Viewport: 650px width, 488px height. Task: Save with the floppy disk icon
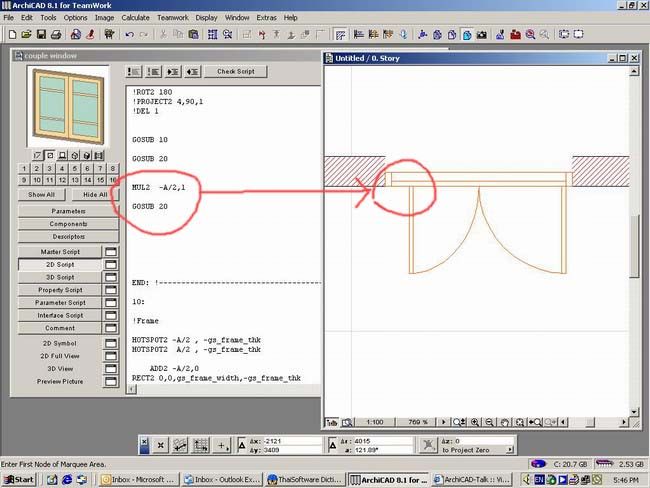pos(41,34)
